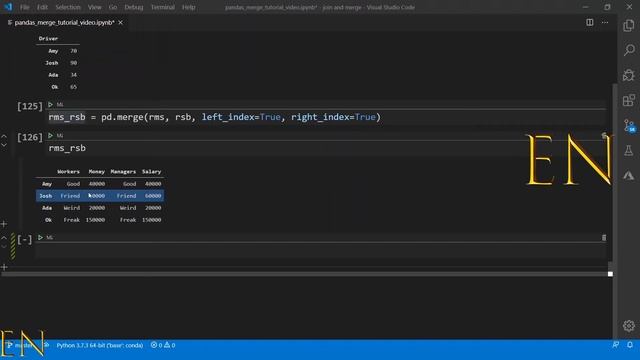Viewport: 640px width, 360px height.
Task: Open the Source Control view icon
Action: tap(629, 126)
